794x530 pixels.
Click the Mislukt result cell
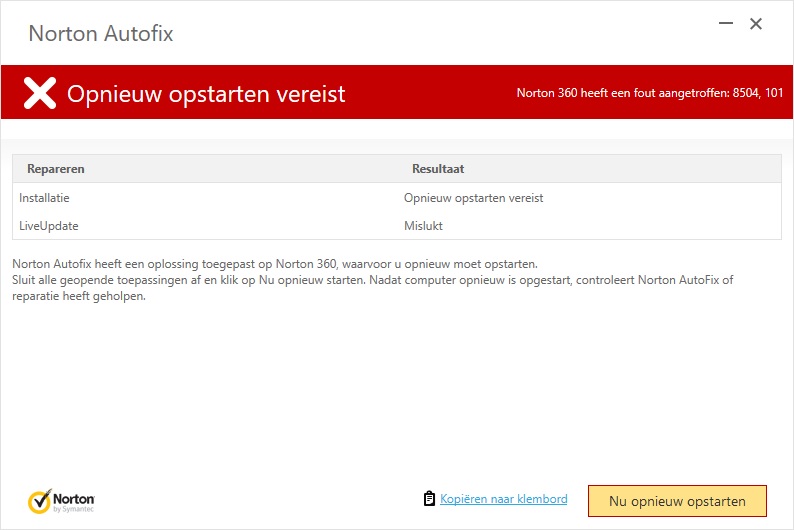point(423,226)
